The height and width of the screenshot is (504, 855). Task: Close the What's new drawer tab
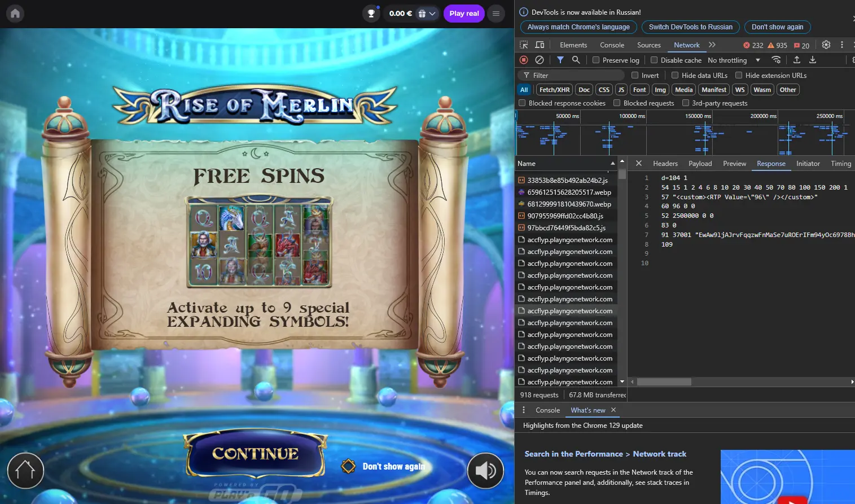tap(613, 410)
